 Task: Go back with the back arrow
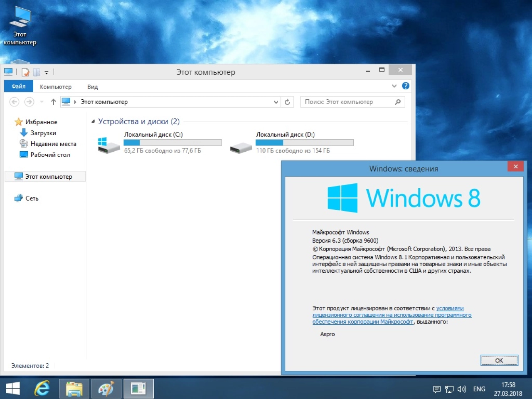(14, 102)
